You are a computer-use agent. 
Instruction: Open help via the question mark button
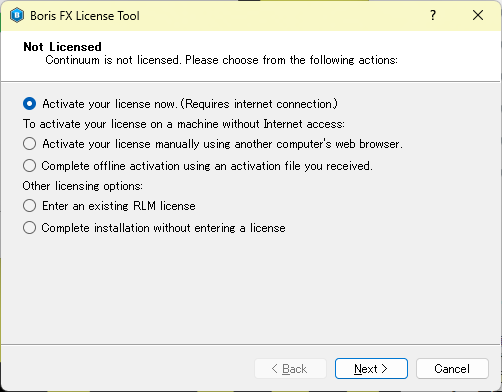(x=433, y=15)
